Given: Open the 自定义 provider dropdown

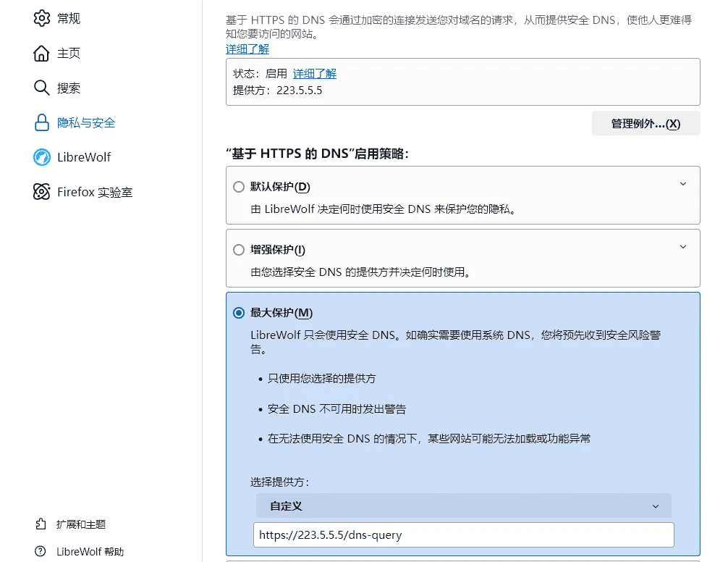Looking at the screenshot, I should (463, 506).
